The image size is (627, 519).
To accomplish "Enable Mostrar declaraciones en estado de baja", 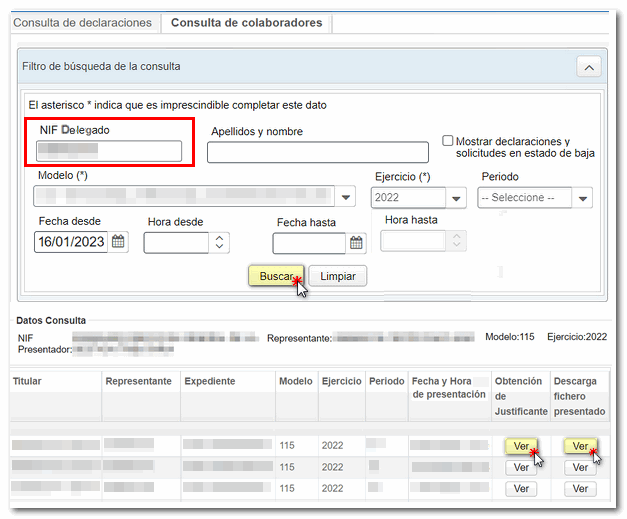I will [448, 141].
